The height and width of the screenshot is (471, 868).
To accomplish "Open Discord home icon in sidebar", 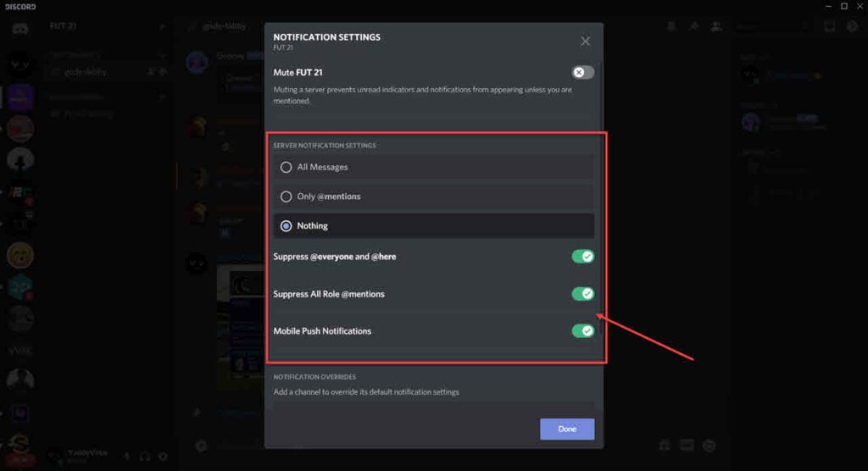I will point(20,29).
